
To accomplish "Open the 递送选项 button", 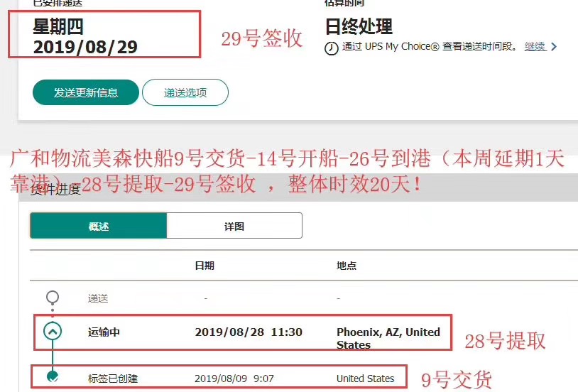I will (185, 92).
